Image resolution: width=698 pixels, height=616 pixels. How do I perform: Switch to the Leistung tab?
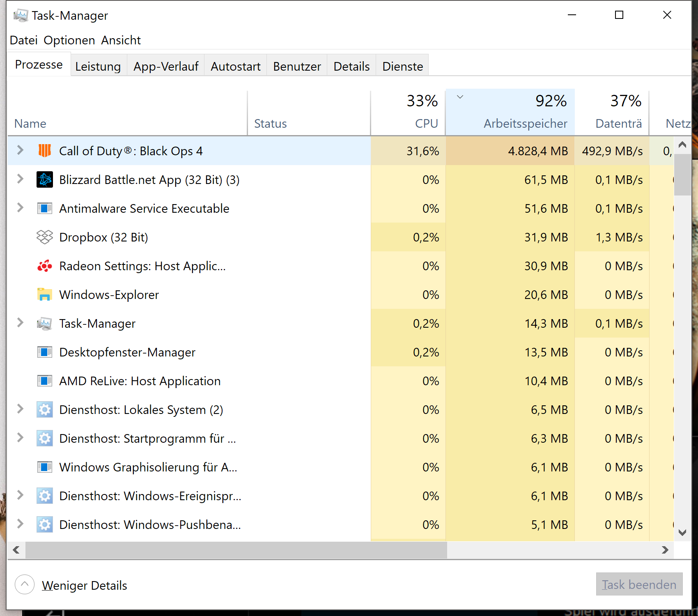click(98, 66)
